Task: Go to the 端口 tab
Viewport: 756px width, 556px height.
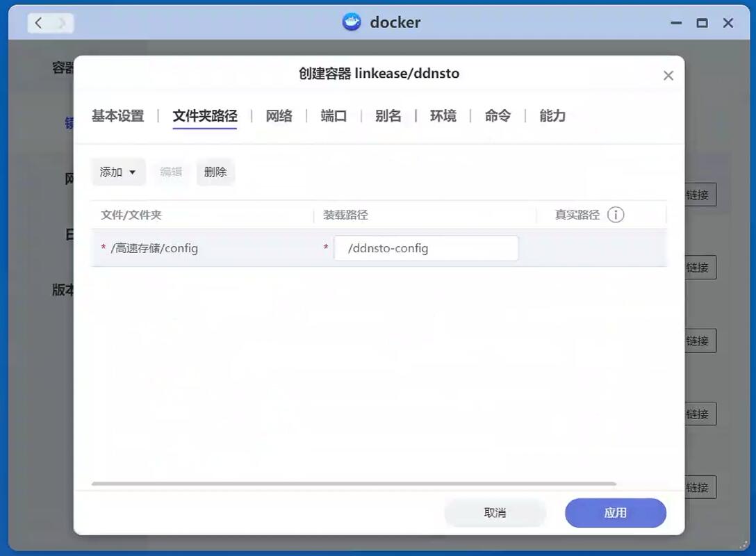Action: click(x=334, y=116)
